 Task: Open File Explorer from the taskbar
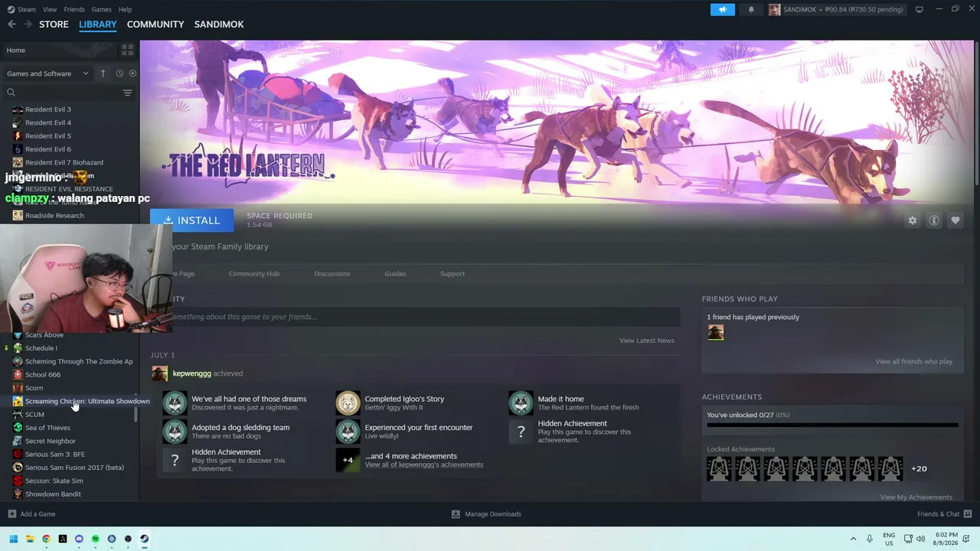(30, 539)
